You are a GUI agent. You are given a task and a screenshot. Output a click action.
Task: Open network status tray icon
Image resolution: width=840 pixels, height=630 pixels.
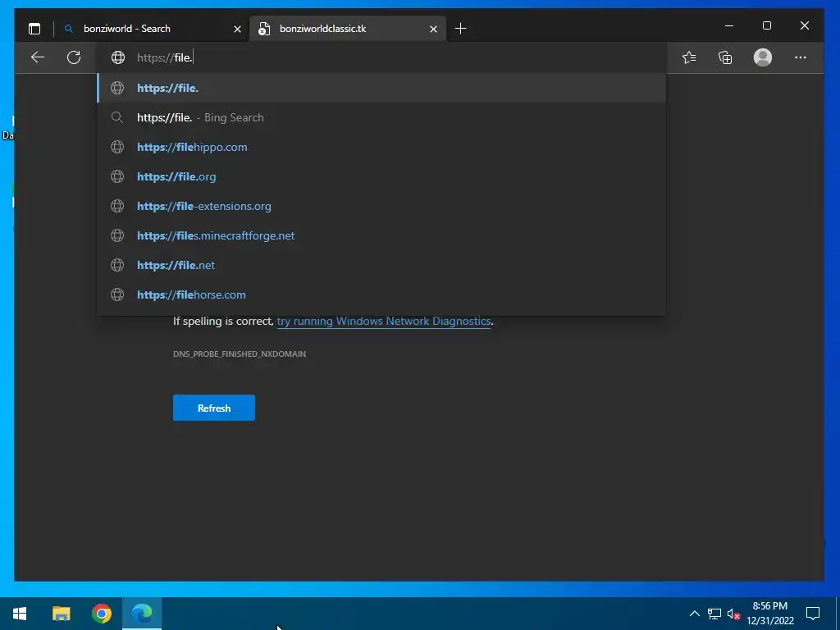(x=714, y=614)
